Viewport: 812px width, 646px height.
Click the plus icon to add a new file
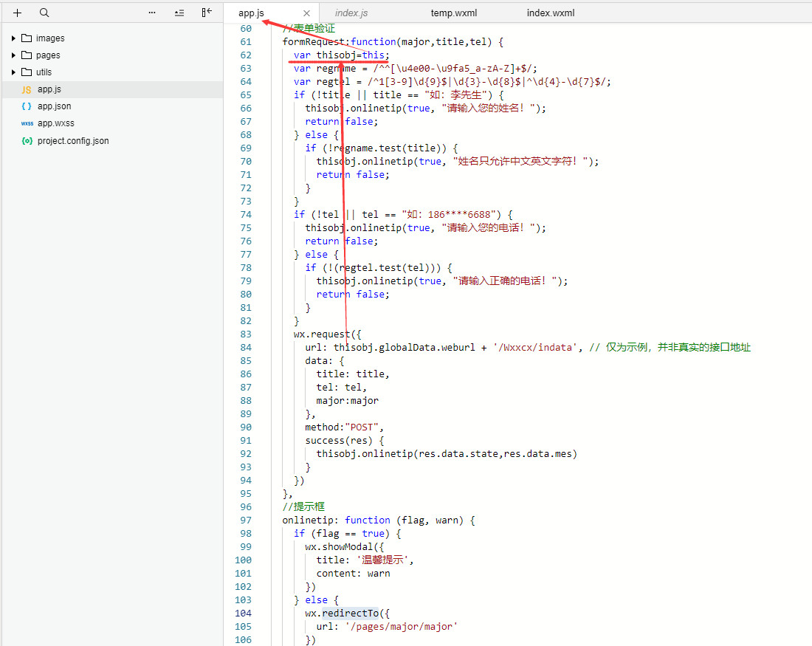coord(18,13)
